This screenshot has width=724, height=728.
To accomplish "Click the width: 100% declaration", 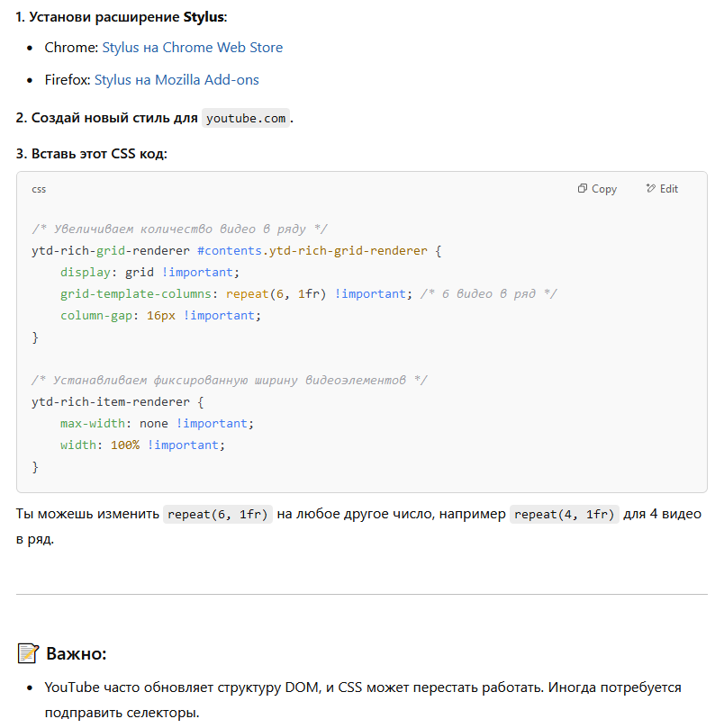I will click(142, 445).
